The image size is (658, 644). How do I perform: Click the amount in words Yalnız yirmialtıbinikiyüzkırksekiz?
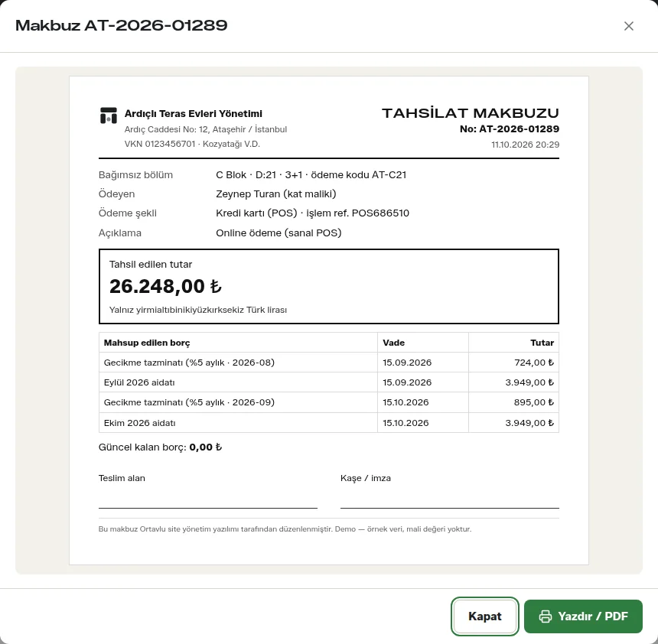coord(198,310)
